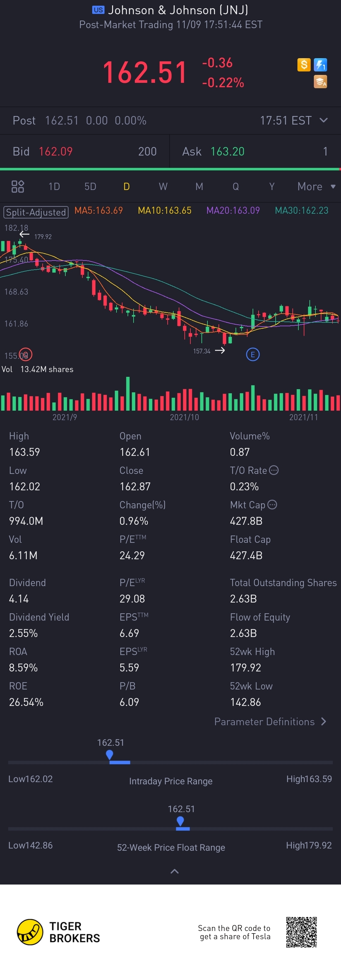Tap the QR code image

302,932
